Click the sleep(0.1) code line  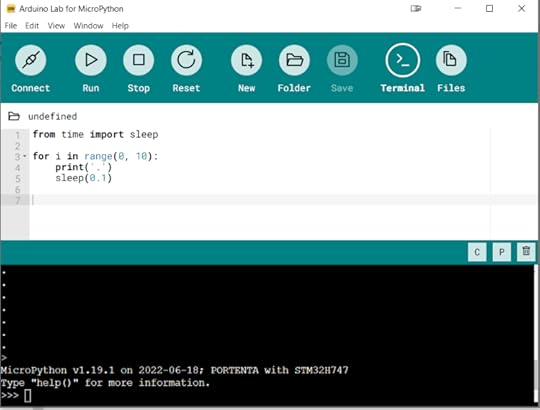tap(83, 178)
